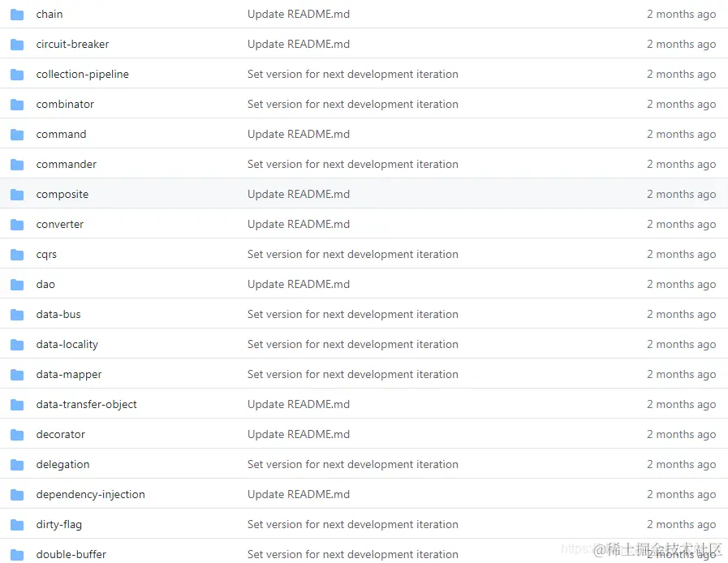Open the combinator folder
Image resolution: width=728 pixels, height=563 pixels.
click(x=65, y=105)
